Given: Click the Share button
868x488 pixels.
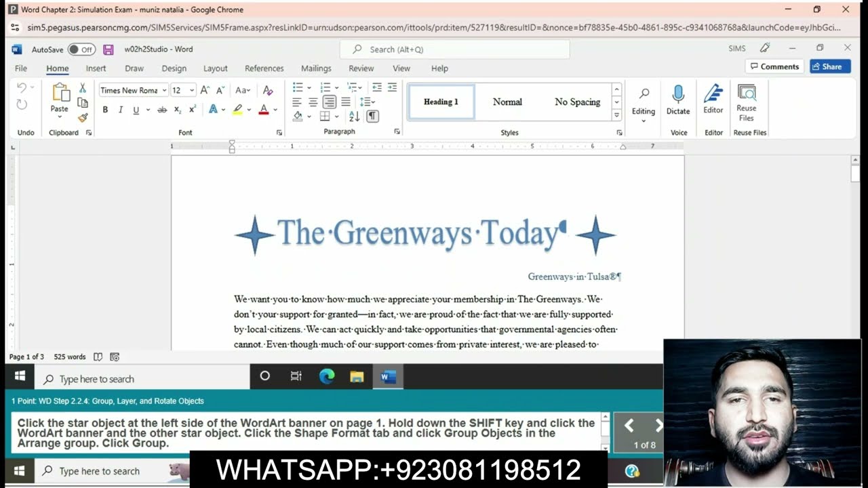Looking at the screenshot, I should (x=830, y=66).
